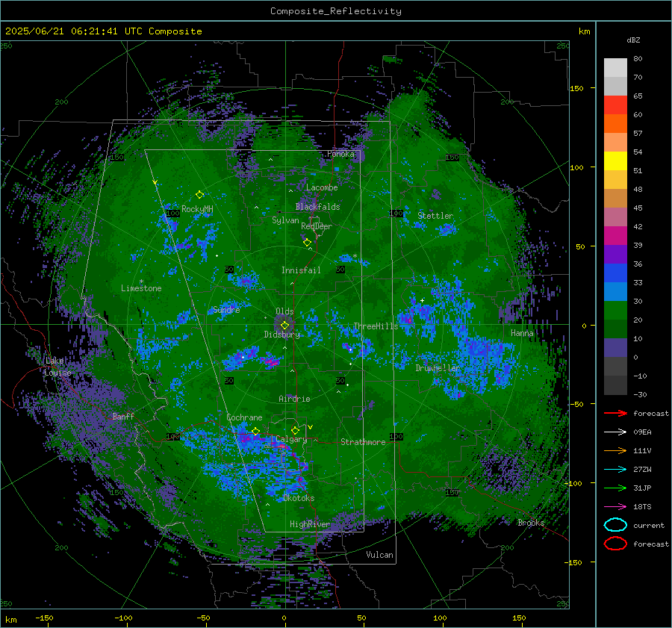The width and height of the screenshot is (672, 628).
Task: Click the Lacombe city label
Action: [322, 187]
